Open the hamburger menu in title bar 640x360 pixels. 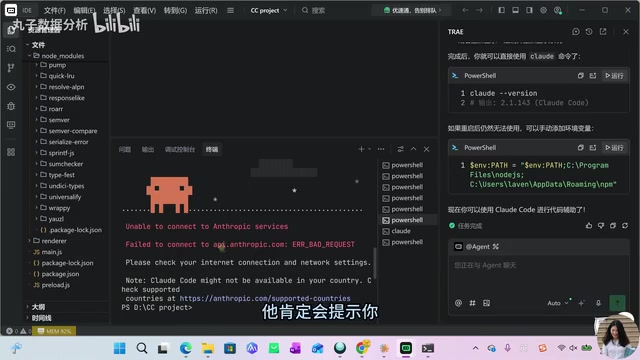point(231,10)
